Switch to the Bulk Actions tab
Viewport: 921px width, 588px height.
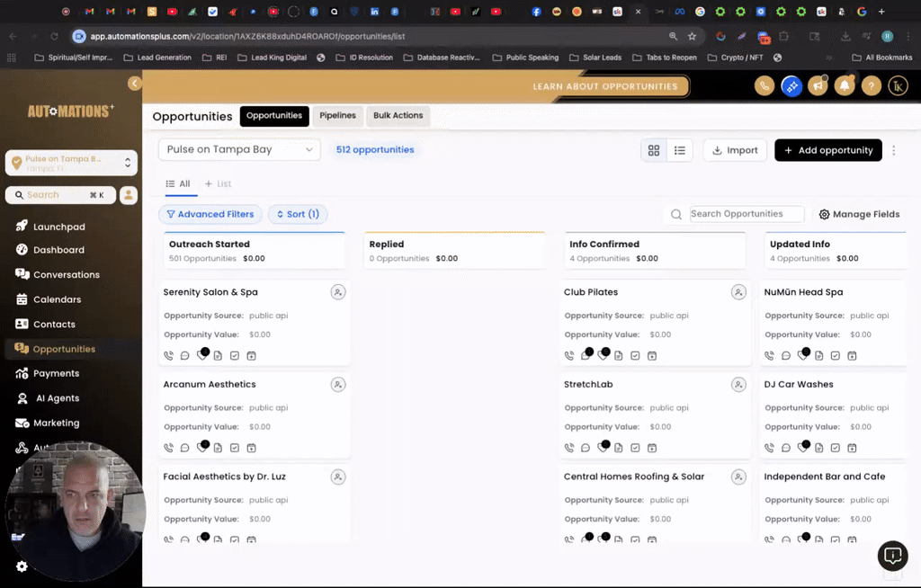398,116
